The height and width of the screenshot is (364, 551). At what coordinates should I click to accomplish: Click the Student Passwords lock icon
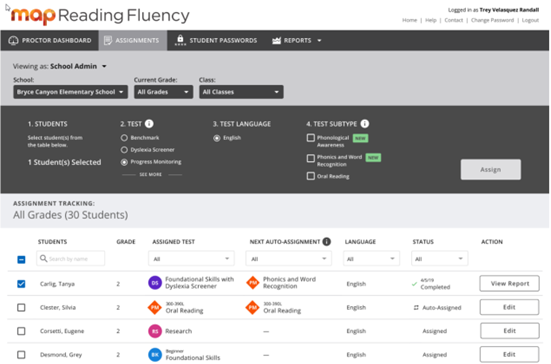[180, 40]
